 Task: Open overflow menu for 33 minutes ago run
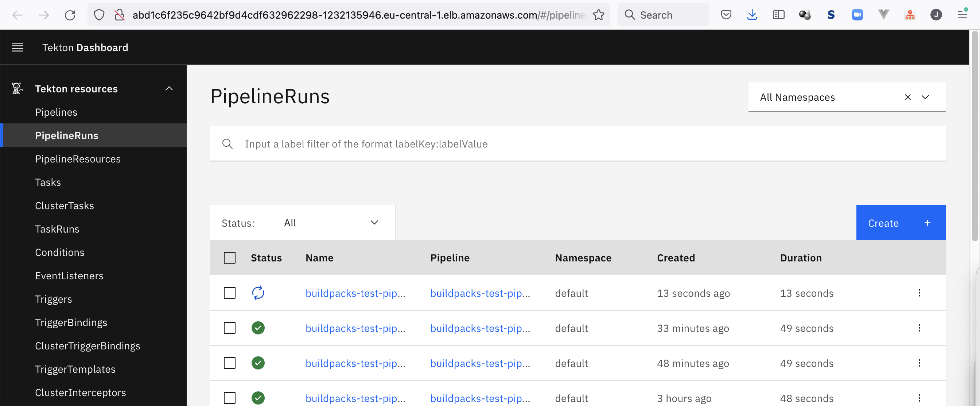(919, 328)
